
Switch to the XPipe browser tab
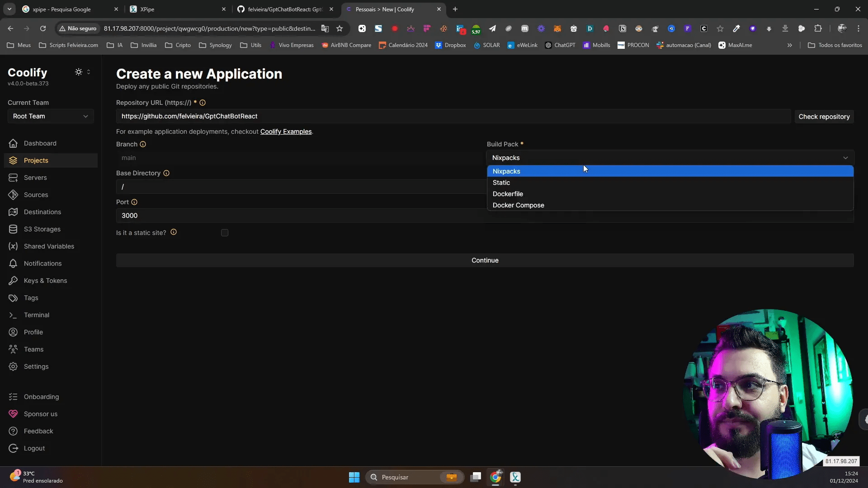pos(178,9)
